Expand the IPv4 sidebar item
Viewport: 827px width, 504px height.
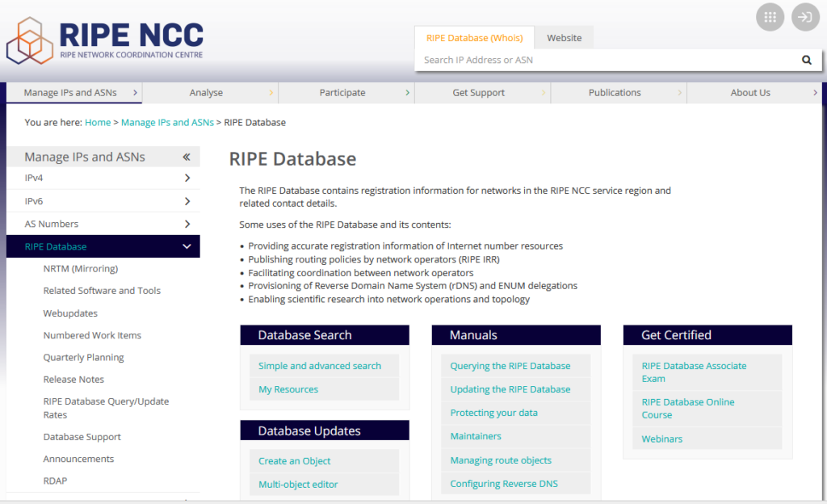[x=187, y=178]
